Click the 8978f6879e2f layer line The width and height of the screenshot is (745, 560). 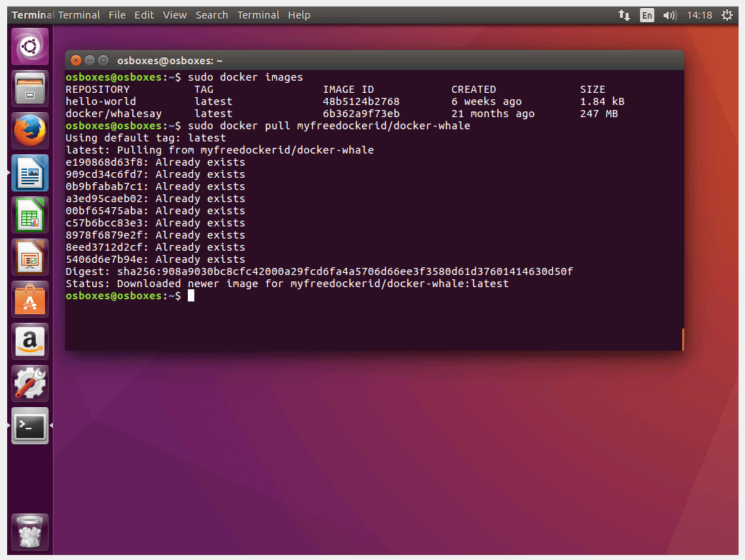tap(156, 235)
